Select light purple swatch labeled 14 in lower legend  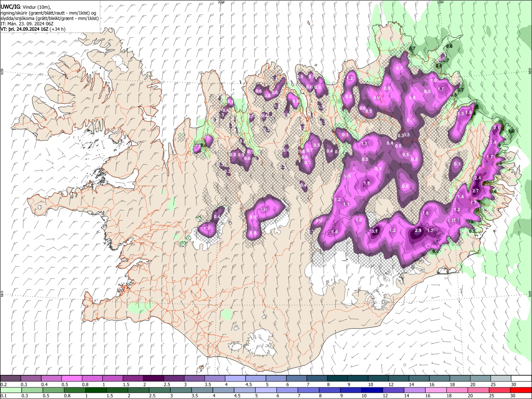pyautogui.click(x=414, y=390)
